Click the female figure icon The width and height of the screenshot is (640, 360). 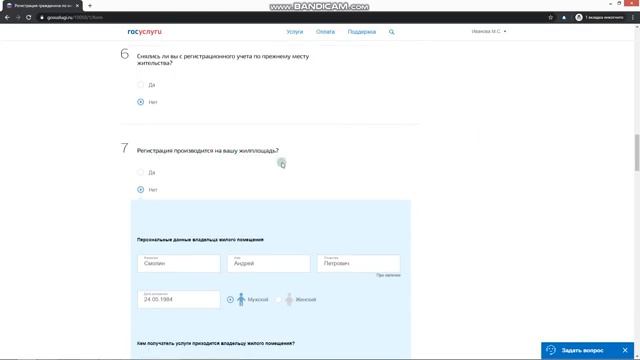(289, 299)
